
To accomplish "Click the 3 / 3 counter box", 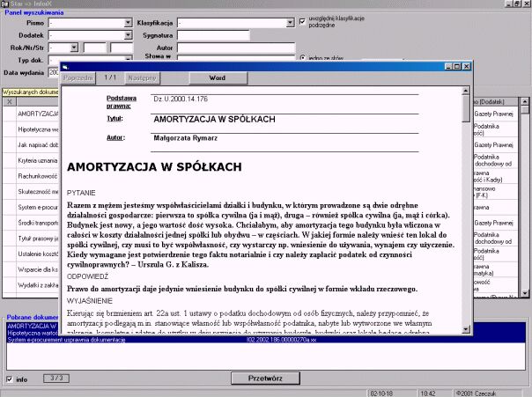I will (56, 378).
